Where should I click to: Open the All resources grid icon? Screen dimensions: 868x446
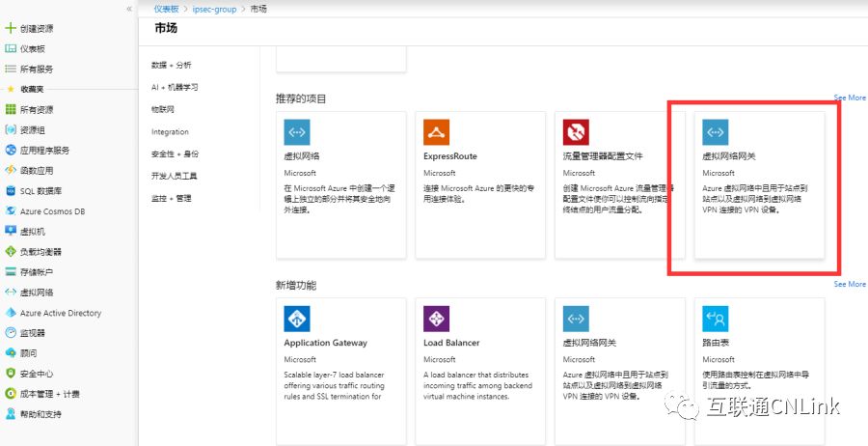coord(10,110)
